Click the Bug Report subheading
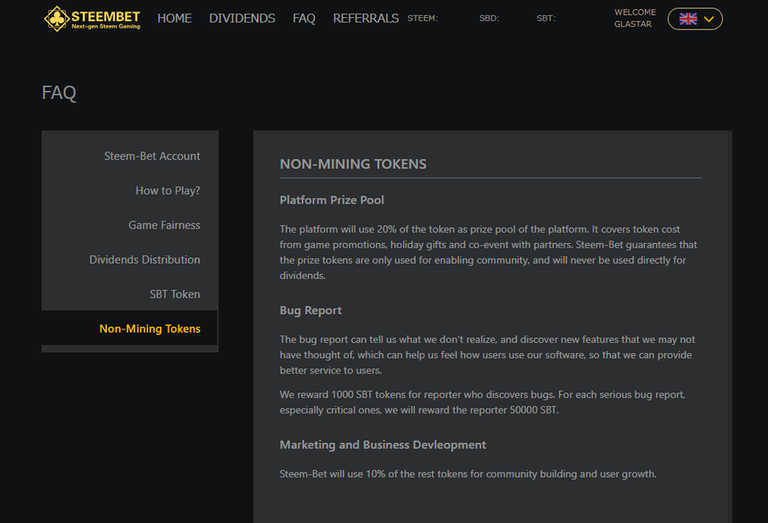Screen dimensions: 768x523 pos(311,310)
